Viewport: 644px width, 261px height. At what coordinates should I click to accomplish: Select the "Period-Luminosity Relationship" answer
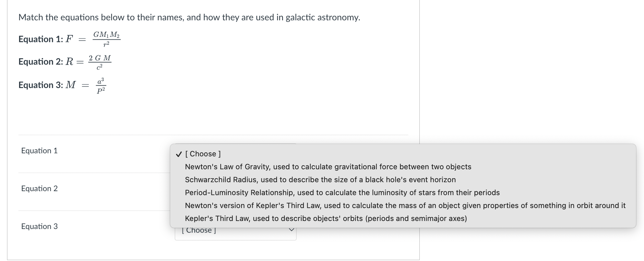tap(342, 192)
